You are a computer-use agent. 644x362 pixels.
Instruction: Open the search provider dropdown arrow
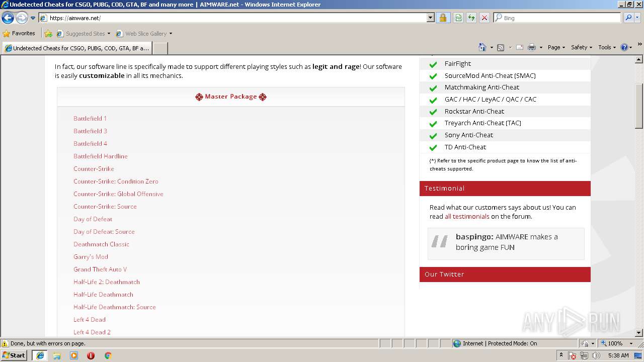(638, 18)
